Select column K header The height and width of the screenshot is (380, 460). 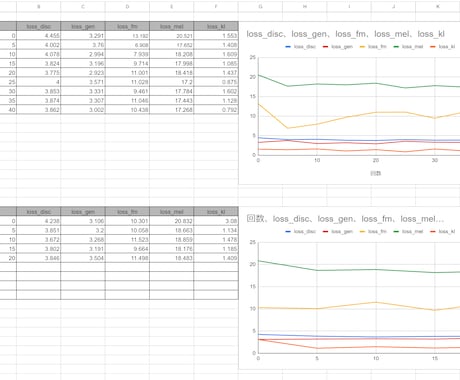point(438,6)
